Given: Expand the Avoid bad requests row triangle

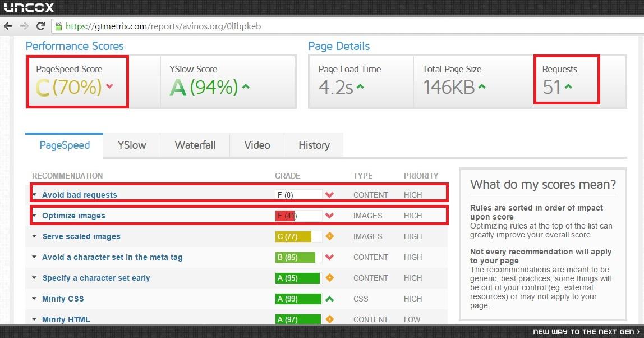Looking at the screenshot, I should click(x=35, y=195).
